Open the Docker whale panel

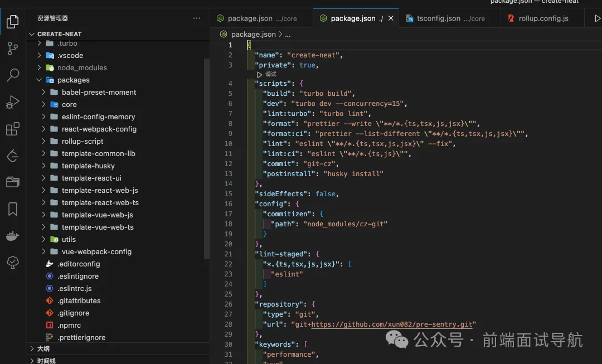(12, 236)
